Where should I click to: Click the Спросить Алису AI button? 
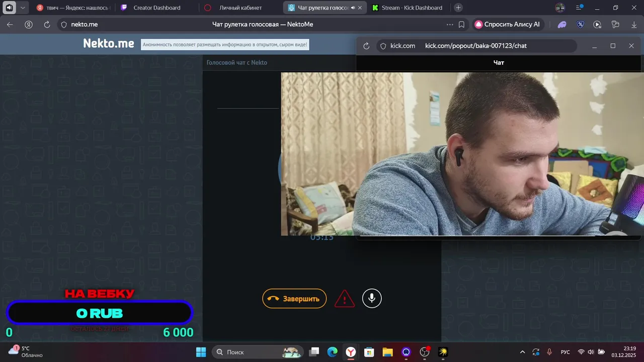(x=508, y=24)
